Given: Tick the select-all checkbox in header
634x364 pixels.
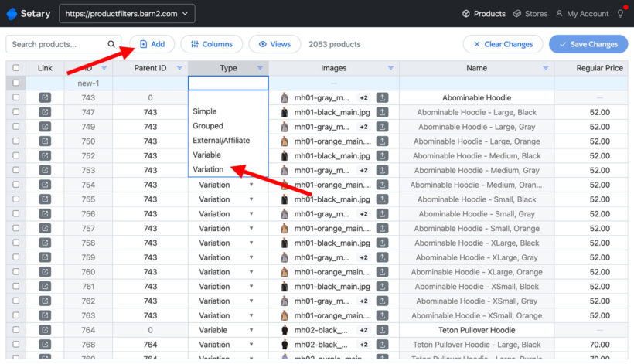Looking at the screenshot, I should click(15, 68).
